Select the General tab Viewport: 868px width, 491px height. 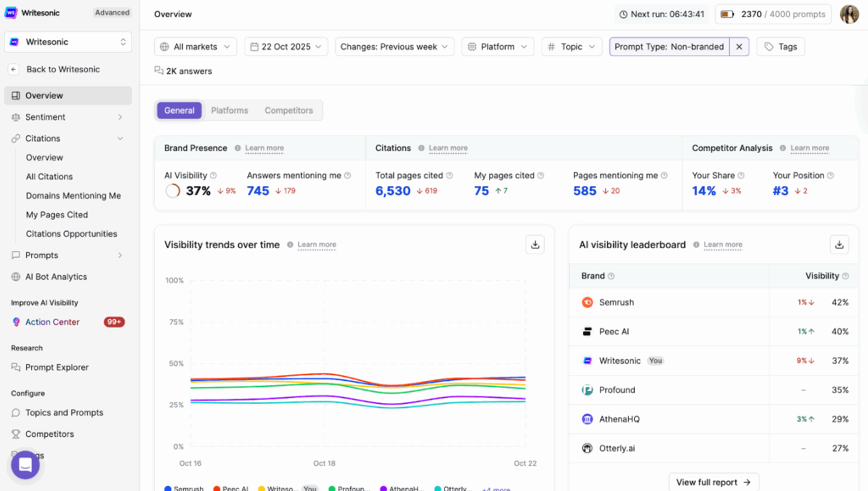click(x=179, y=110)
